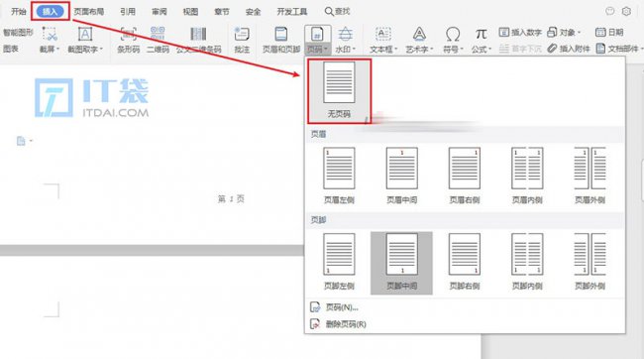Click the 日期 date button
Viewport: 644px width, 359px height.
[x=609, y=32]
